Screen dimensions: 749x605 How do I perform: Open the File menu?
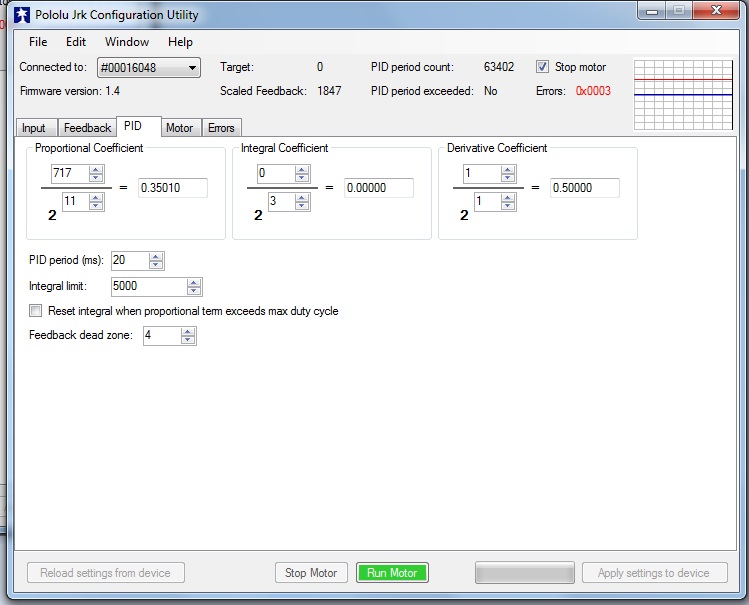pos(38,42)
